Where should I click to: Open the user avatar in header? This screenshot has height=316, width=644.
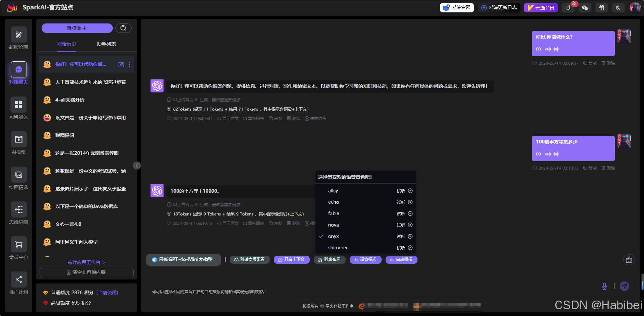pos(635,8)
